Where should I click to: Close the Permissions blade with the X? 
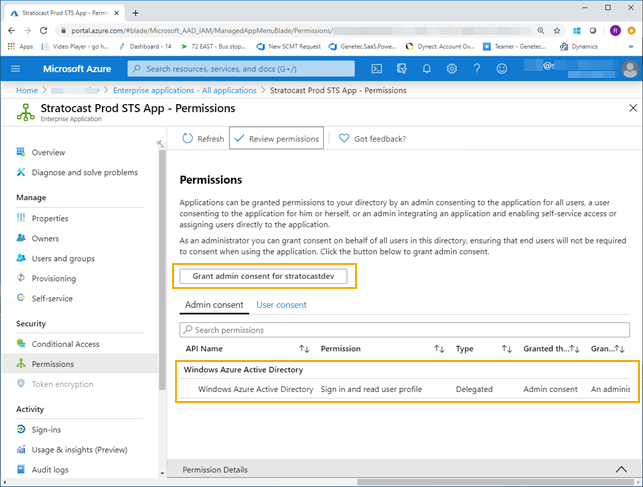(x=633, y=108)
